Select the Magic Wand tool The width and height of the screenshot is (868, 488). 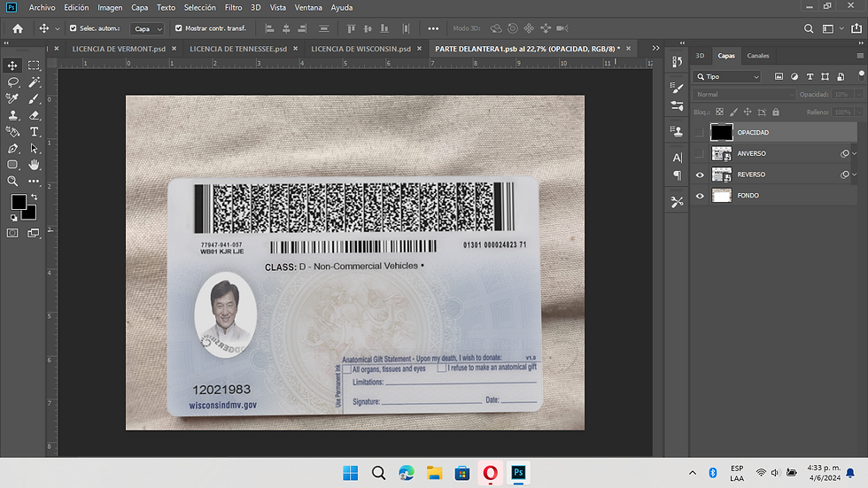tap(34, 81)
